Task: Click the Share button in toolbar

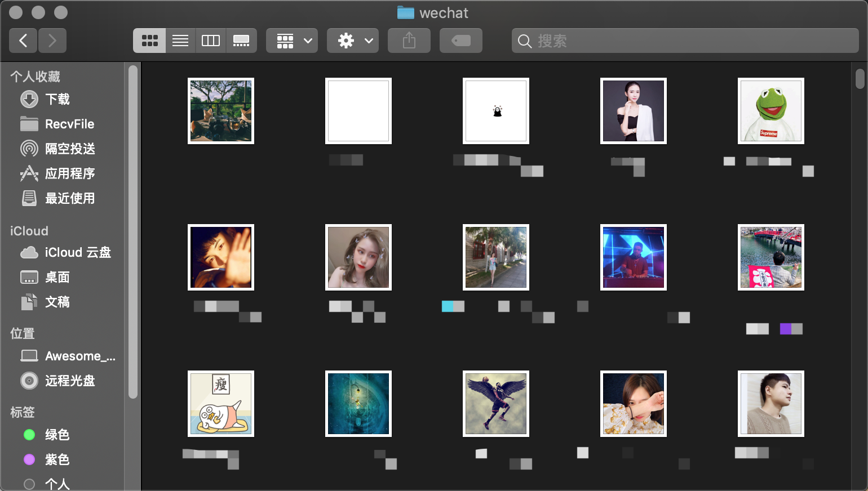Action: click(409, 41)
